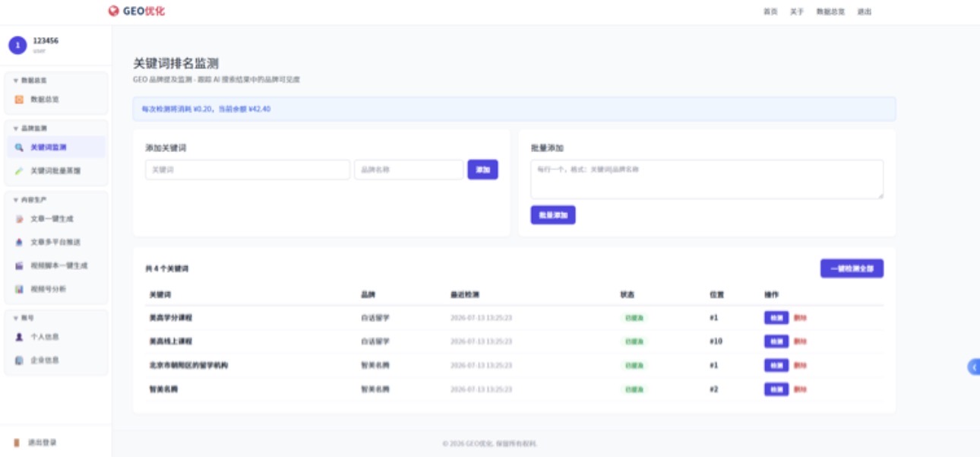Open the 企业信息 sidebar page

[x=57, y=360]
